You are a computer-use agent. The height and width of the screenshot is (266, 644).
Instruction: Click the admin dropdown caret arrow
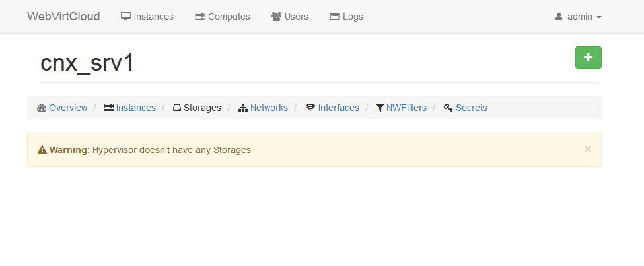tap(599, 17)
